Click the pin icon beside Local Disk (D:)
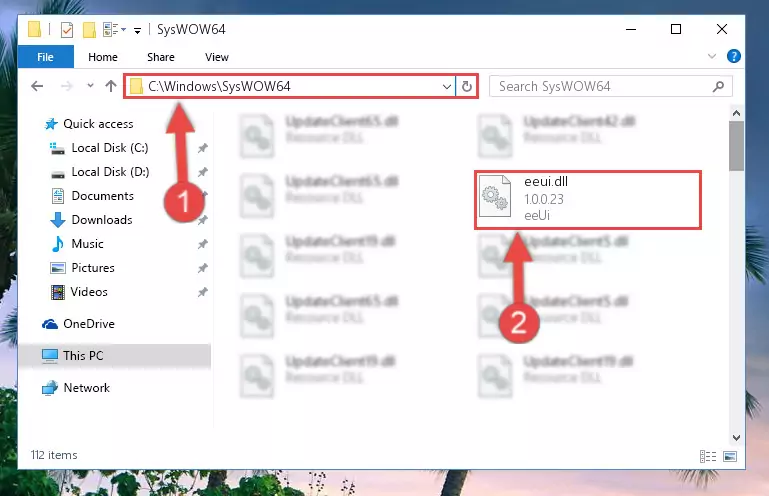Image resolution: width=769 pixels, height=496 pixels. click(x=203, y=172)
